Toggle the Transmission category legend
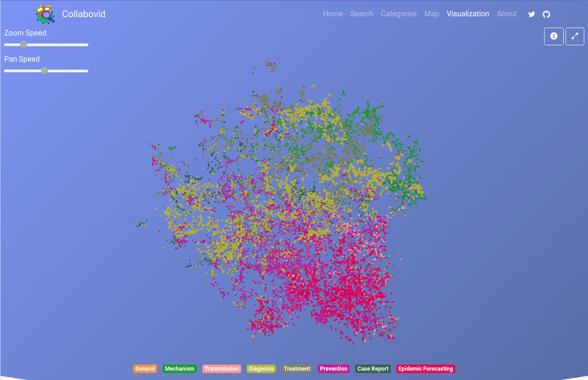 221,369
